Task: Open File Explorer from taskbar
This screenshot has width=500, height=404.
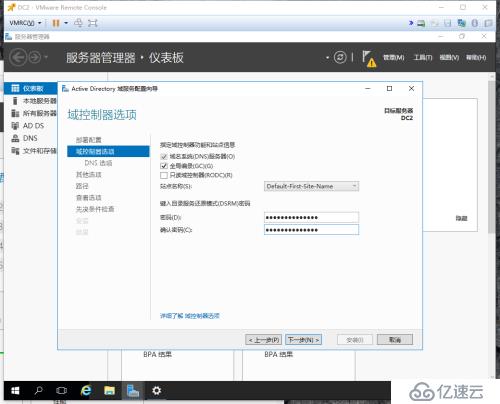Action: [110, 390]
